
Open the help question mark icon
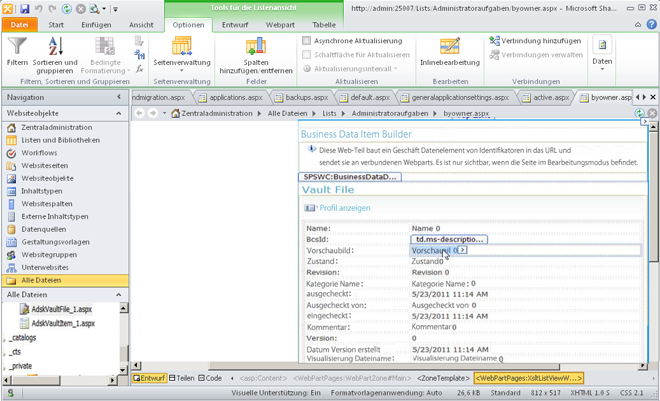point(651,24)
